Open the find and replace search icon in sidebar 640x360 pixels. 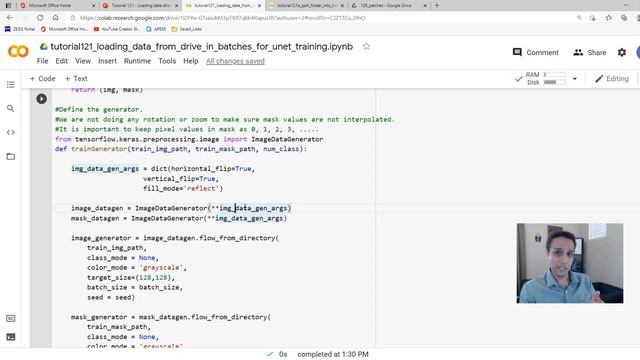[x=11, y=109]
